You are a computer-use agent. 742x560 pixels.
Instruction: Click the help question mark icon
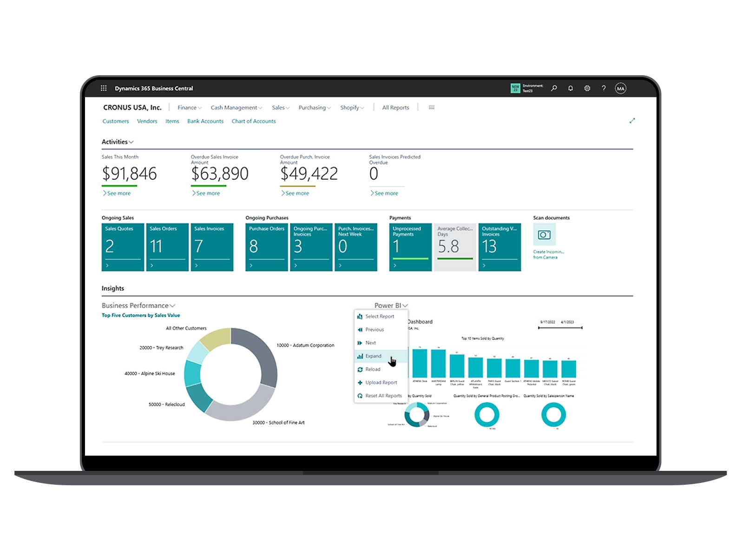pos(604,88)
